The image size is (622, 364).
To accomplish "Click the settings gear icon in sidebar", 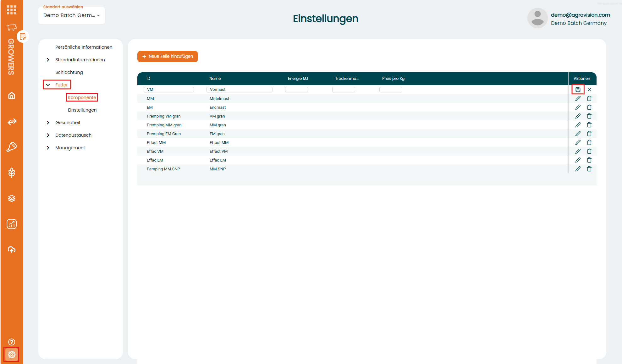I will [x=12, y=355].
